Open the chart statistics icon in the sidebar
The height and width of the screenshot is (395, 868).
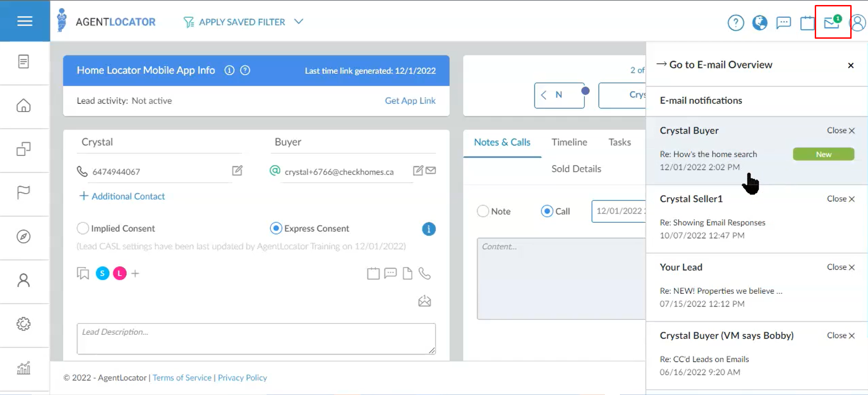tap(24, 368)
